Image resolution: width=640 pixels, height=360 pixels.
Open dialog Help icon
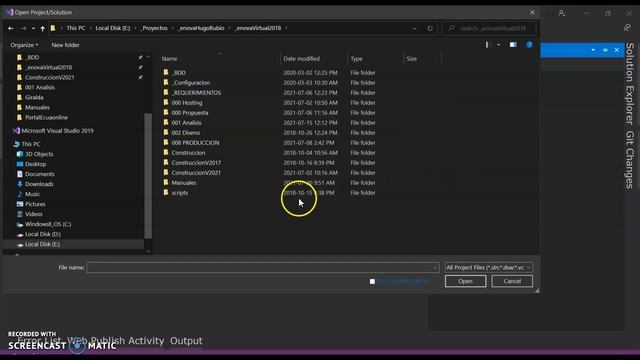click(x=529, y=44)
